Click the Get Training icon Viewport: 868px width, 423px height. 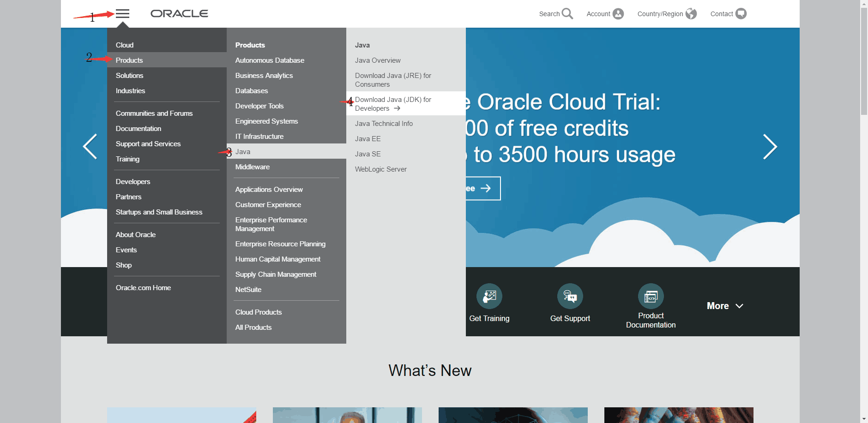489,296
